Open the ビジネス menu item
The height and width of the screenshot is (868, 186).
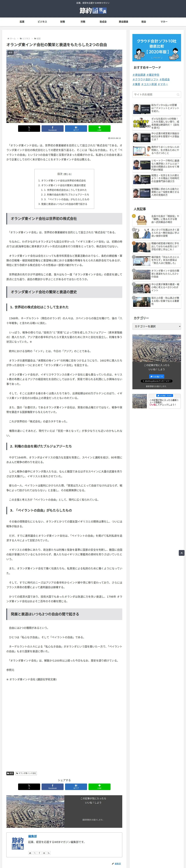tap(42, 22)
